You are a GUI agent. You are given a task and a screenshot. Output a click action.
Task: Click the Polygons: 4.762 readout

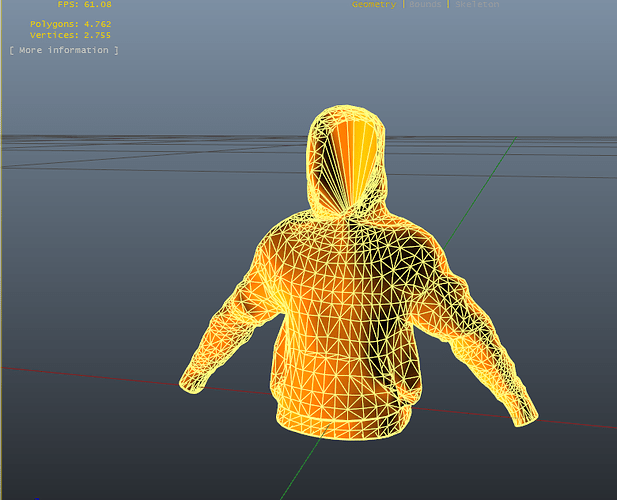(x=70, y=24)
